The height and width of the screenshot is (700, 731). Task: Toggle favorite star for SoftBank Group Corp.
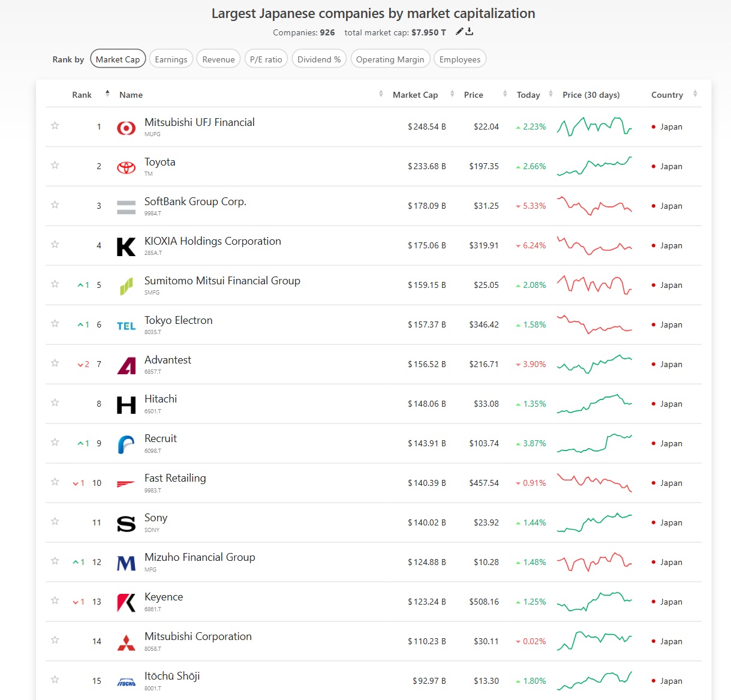[x=55, y=205]
